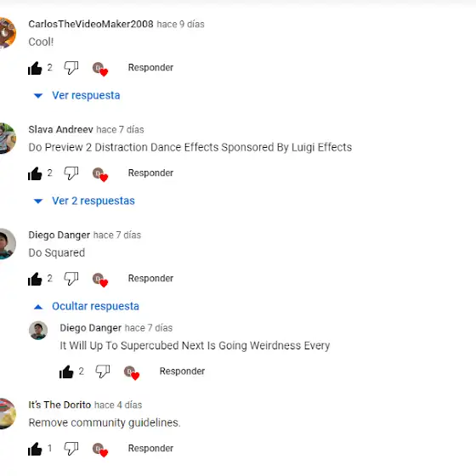Open the CarlosTheVideoMaker2008 channel name link
The image size is (476, 476).
(x=91, y=24)
